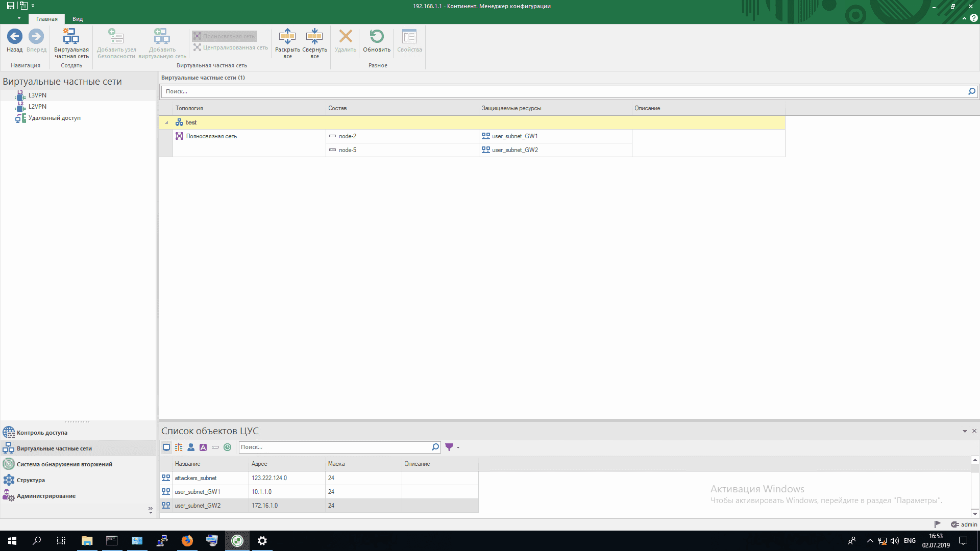The width and height of the screenshot is (980, 551).
Task: Show network objects in ЦУС list
Action: click(x=166, y=447)
